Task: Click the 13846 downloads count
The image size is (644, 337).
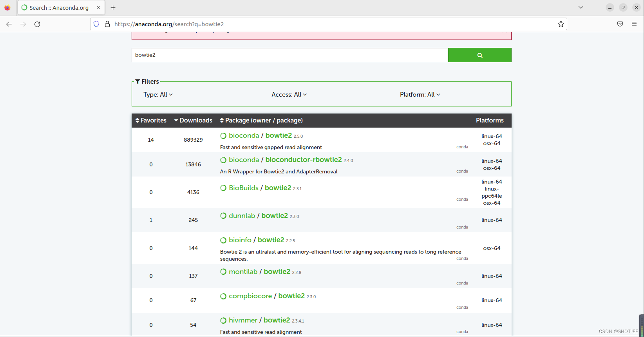Action: click(x=193, y=164)
